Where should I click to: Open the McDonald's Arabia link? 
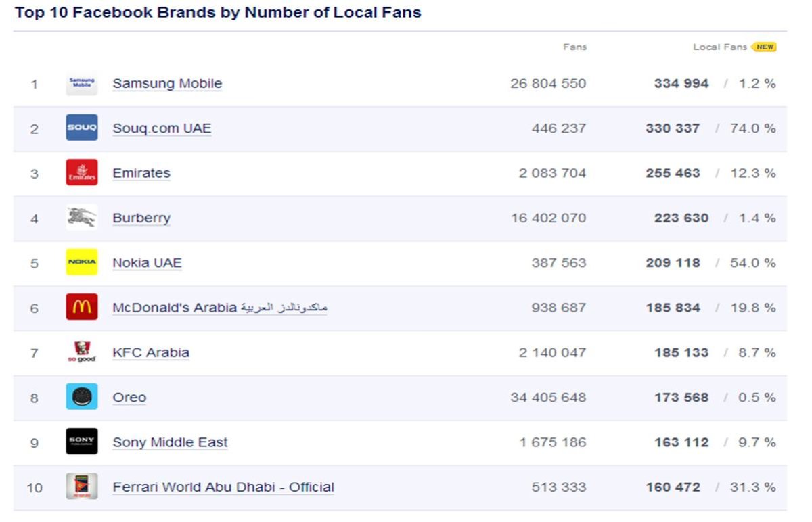[220, 308]
